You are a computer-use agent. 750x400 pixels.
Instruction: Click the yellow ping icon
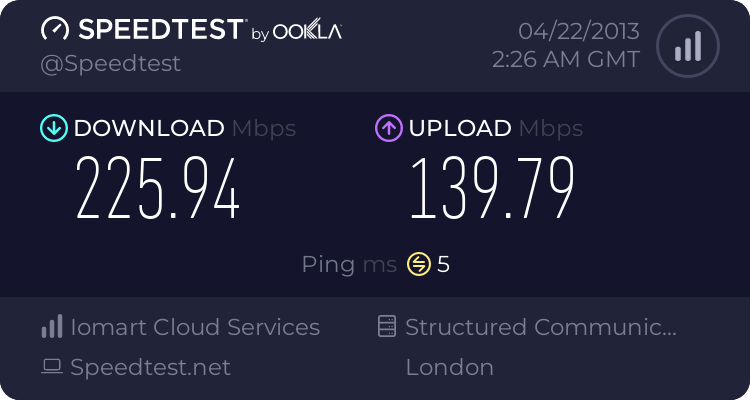(418, 265)
